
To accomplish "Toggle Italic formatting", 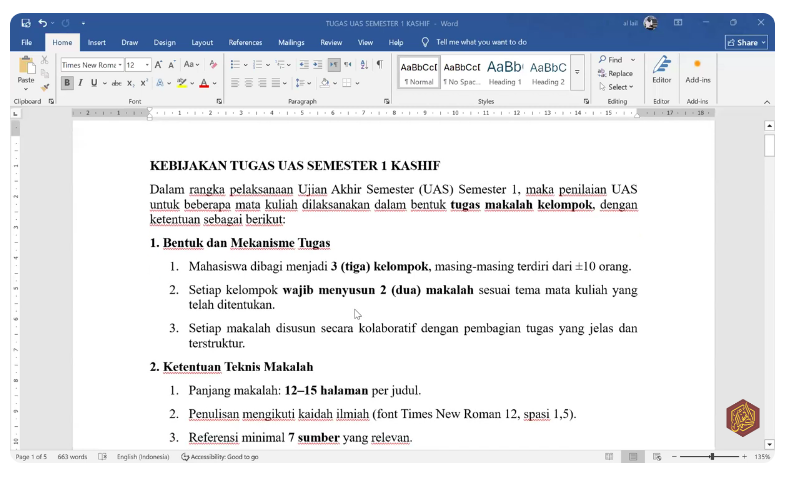I will tap(80, 83).
